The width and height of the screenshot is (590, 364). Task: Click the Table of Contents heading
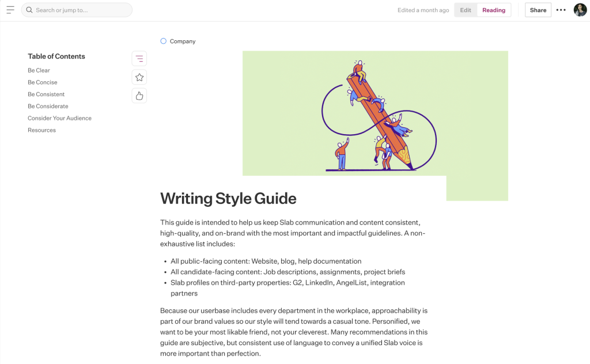[x=56, y=56]
